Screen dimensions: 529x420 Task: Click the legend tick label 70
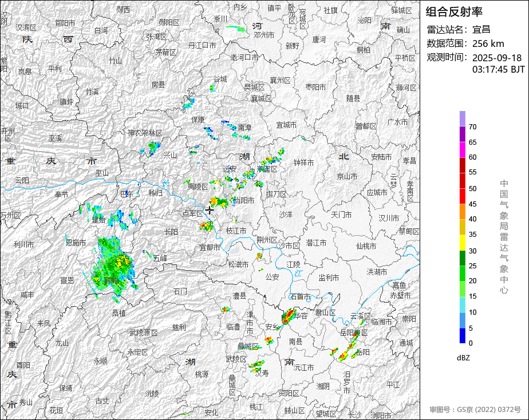pos(473,126)
